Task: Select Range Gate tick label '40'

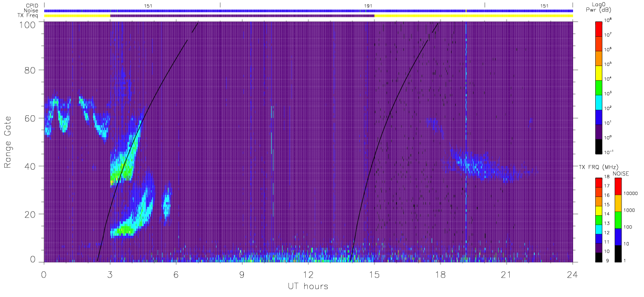Action: click(x=31, y=166)
